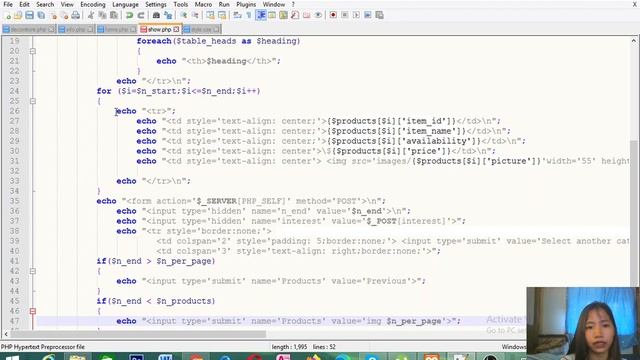The width and height of the screenshot is (640, 360).
Task: Click the Folder as Workspace toolbar icon
Action: 306,16
